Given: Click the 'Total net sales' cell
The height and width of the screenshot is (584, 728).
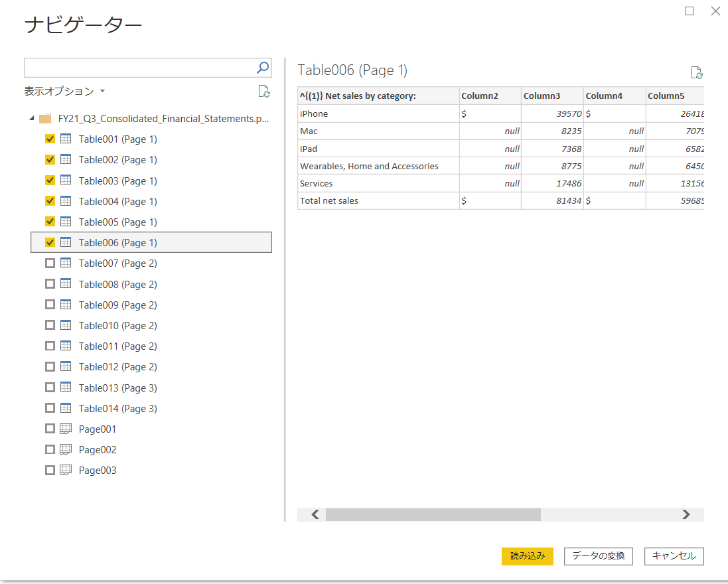Looking at the screenshot, I should [378, 200].
